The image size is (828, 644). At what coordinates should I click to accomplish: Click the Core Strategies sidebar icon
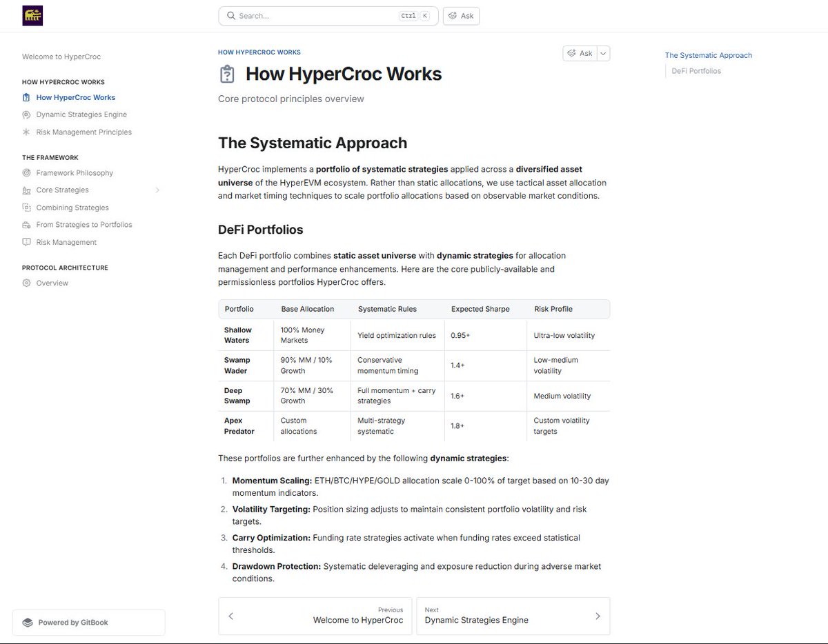pos(26,190)
